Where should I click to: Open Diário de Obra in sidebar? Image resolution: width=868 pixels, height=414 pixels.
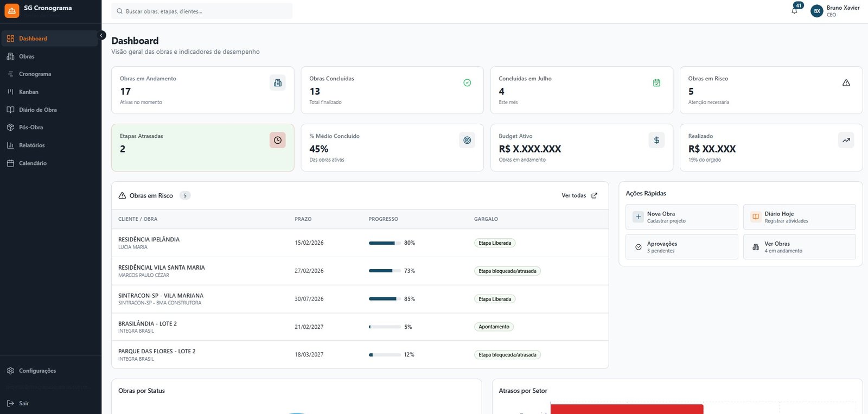50,110
